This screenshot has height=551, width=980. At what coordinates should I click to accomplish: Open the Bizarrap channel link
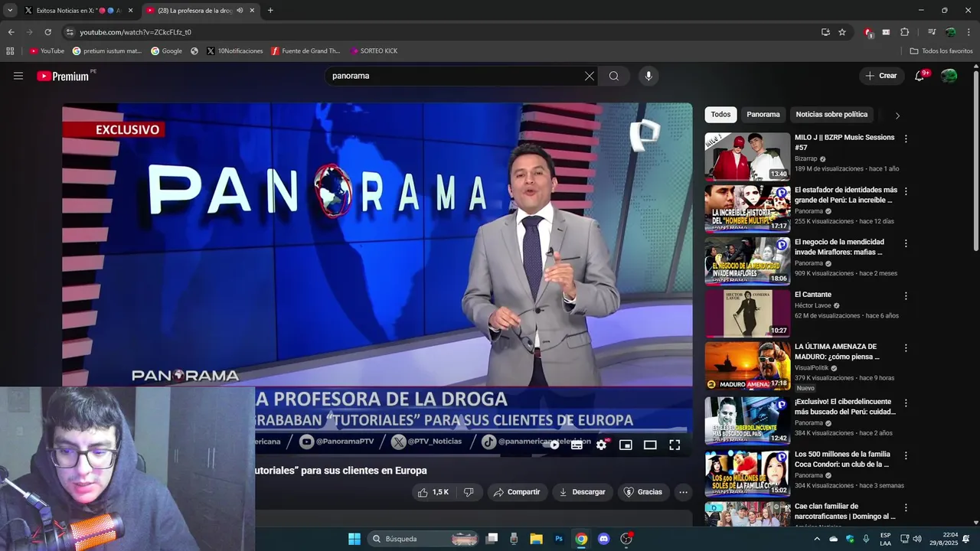pos(808,158)
